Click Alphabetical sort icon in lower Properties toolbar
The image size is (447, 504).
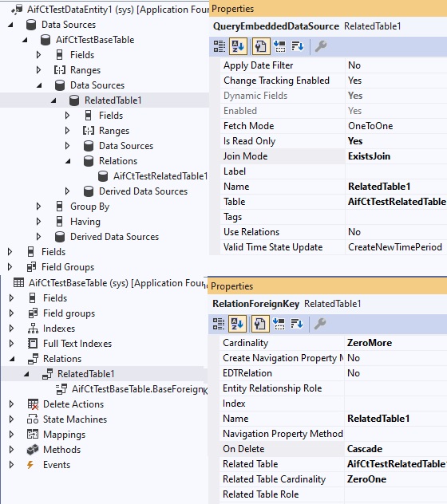(x=237, y=324)
